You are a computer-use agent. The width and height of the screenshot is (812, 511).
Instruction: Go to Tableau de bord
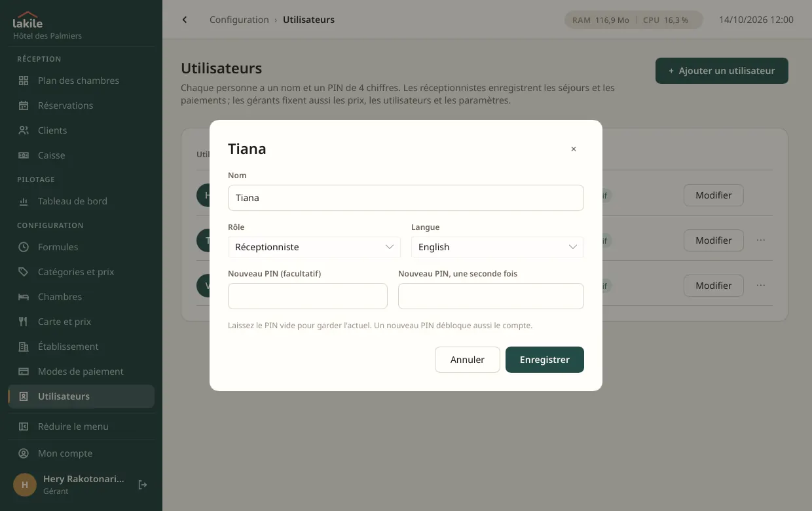tap(81, 201)
